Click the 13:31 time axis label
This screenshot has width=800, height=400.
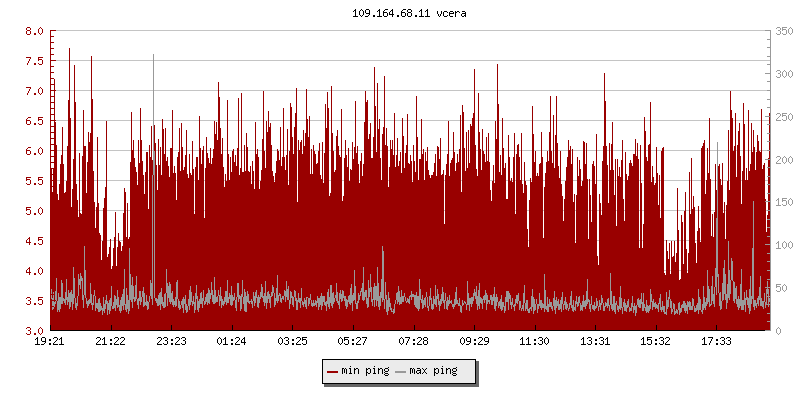(x=595, y=341)
